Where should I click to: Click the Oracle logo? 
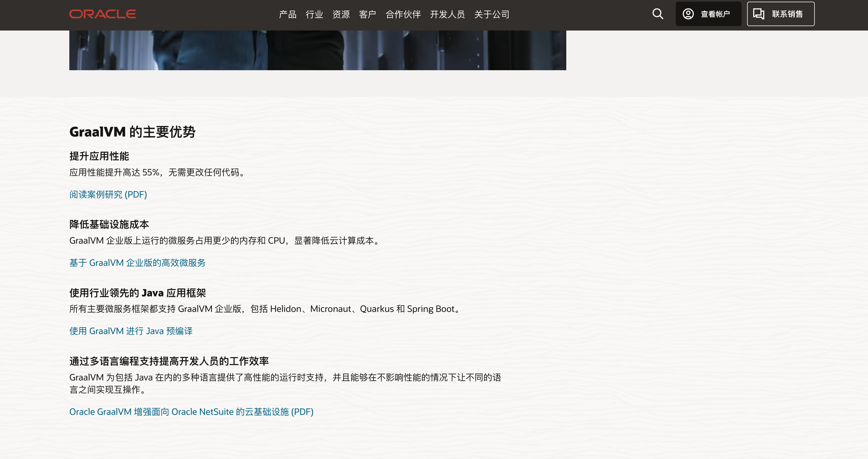(102, 14)
